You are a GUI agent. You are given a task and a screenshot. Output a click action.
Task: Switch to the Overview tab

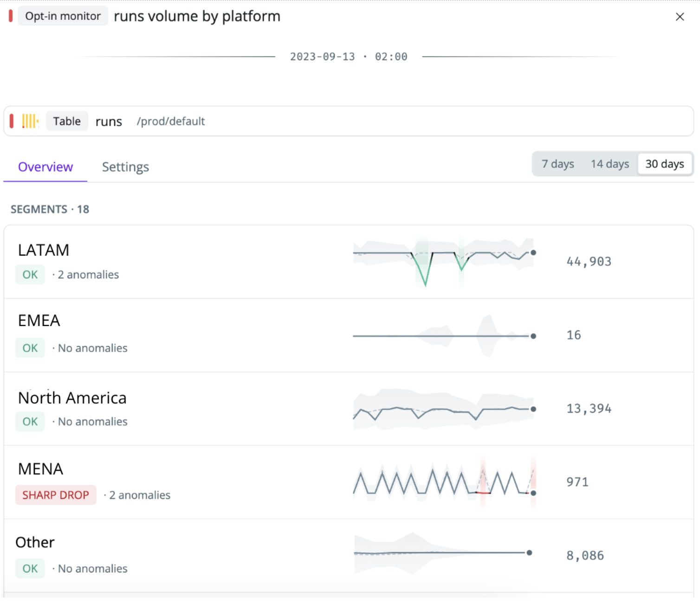45,167
